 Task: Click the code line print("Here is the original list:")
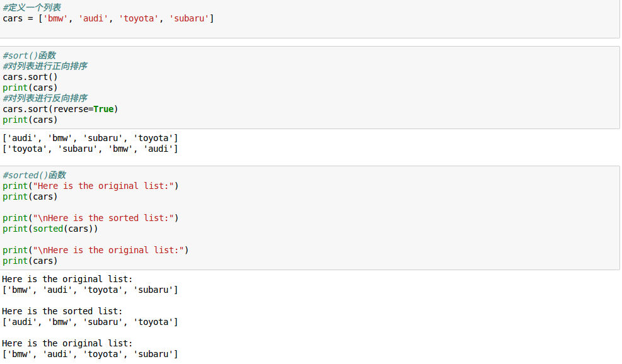[x=91, y=186]
